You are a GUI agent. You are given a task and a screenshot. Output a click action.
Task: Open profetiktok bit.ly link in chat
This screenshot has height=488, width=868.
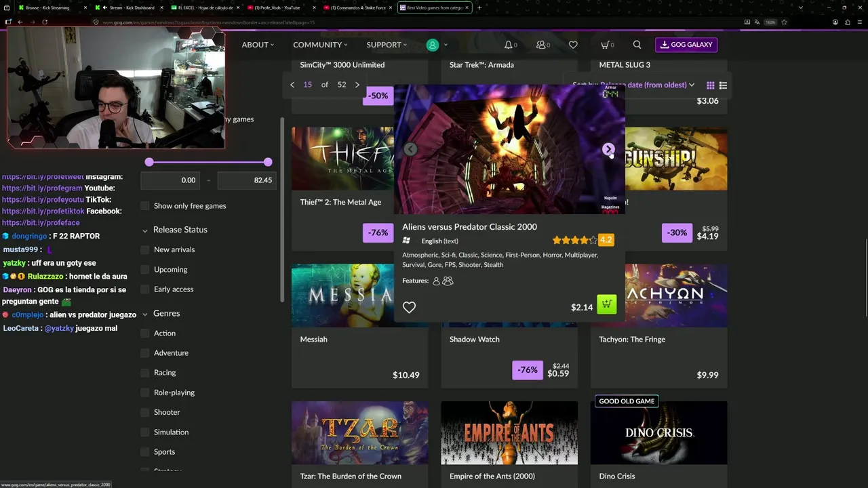click(x=42, y=211)
